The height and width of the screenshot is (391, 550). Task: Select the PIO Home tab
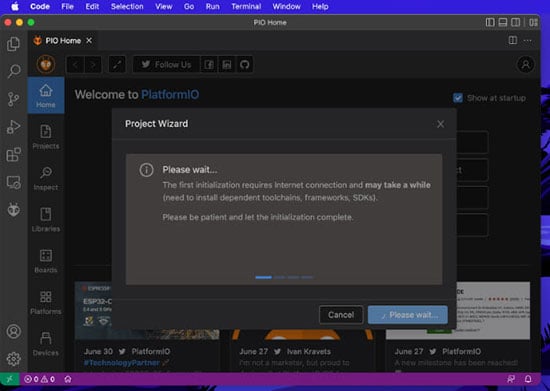(x=63, y=41)
